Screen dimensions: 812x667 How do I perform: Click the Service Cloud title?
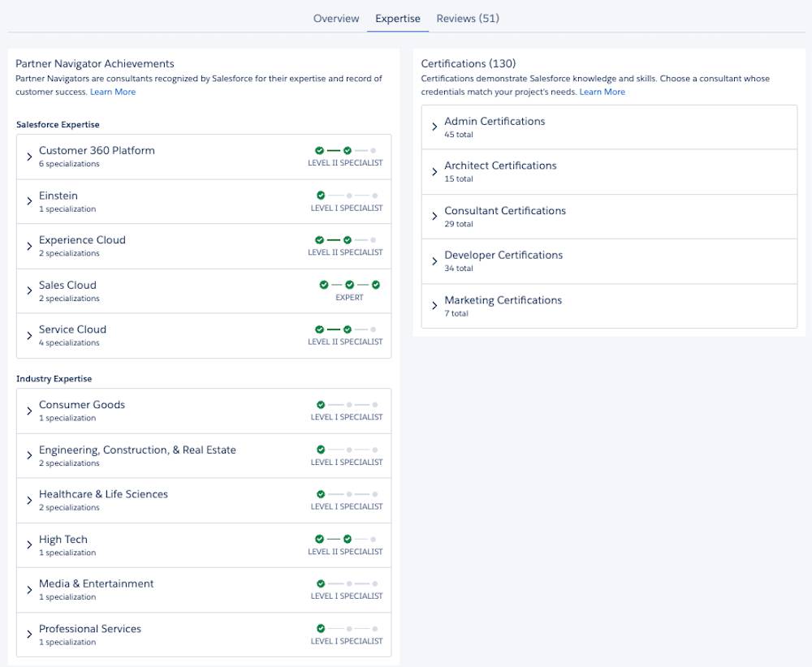point(72,329)
